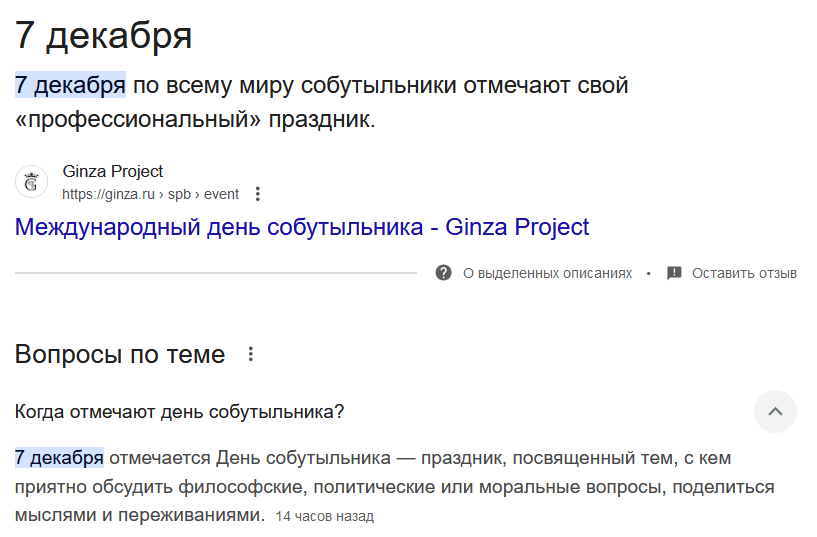
Task: Open three-dot menu beside ginza.ru URL
Action: pyautogui.click(x=258, y=194)
